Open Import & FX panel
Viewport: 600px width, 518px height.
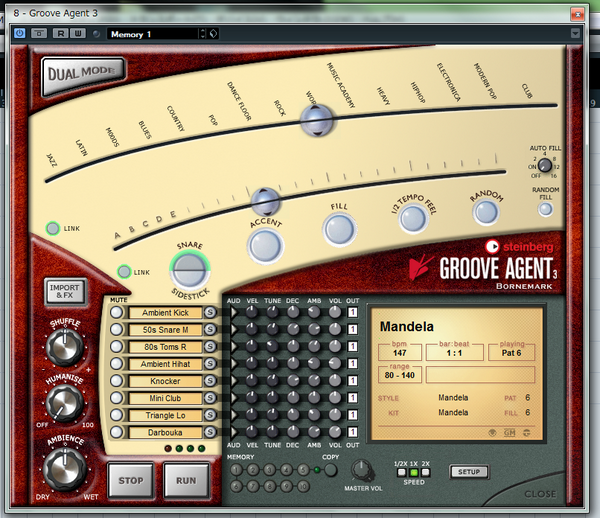[x=65, y=291]
